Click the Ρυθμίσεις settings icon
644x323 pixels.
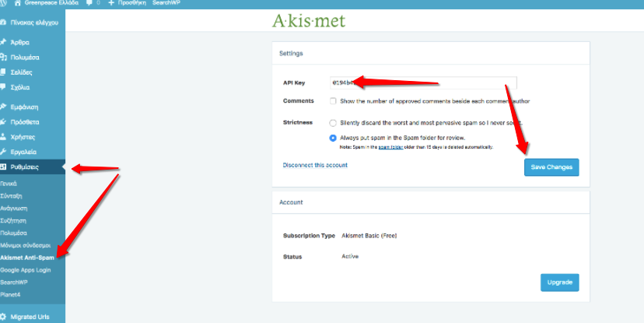coord(3,167)
